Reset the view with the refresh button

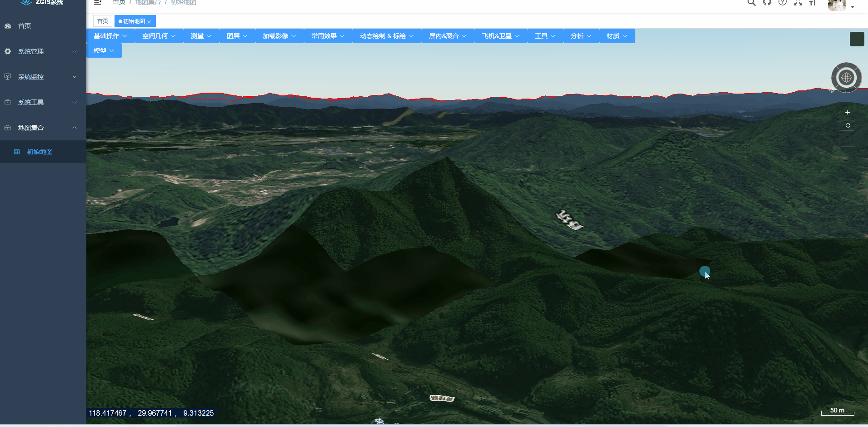pos(848,125)
